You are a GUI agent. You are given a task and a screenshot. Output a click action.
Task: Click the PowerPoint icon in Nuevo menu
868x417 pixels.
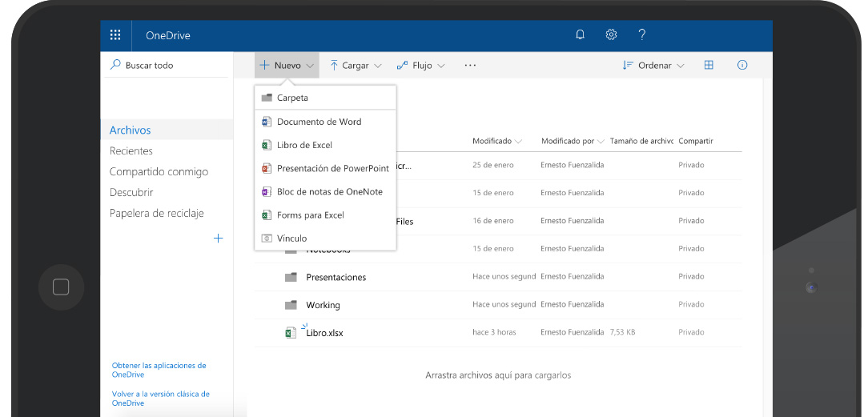267,168
